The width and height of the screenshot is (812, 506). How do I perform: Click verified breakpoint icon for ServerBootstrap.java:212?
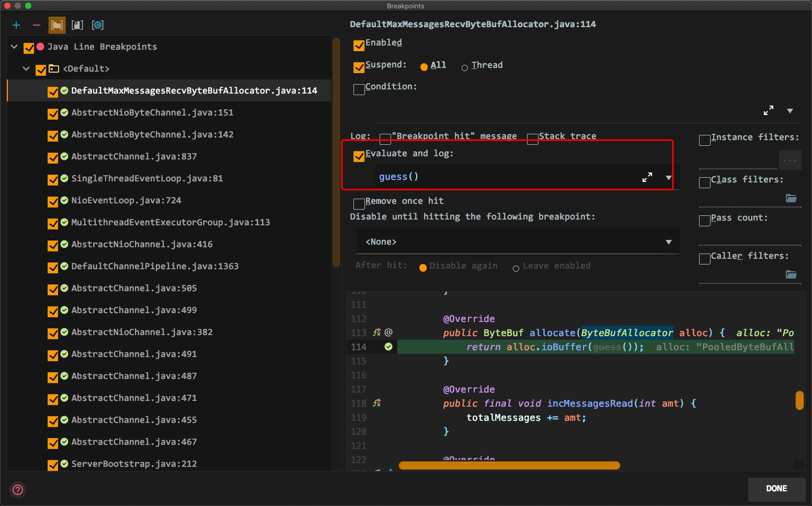click(64, 464)
